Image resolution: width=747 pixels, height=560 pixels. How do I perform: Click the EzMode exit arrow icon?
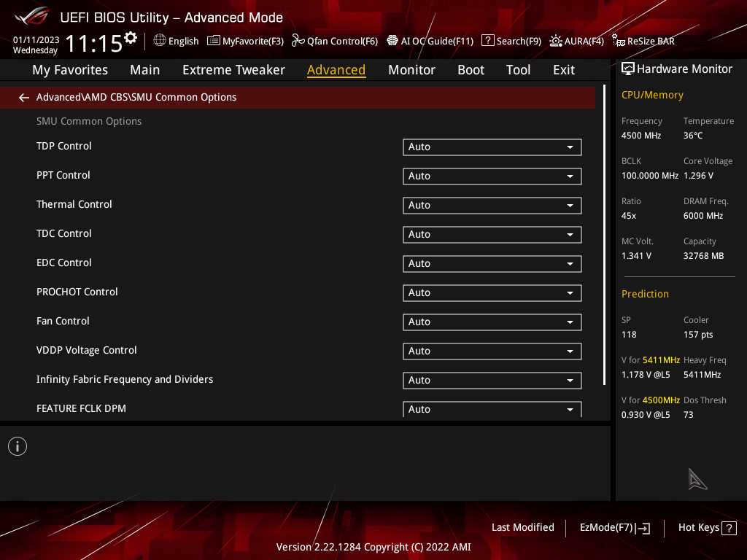tap(643, 528)
